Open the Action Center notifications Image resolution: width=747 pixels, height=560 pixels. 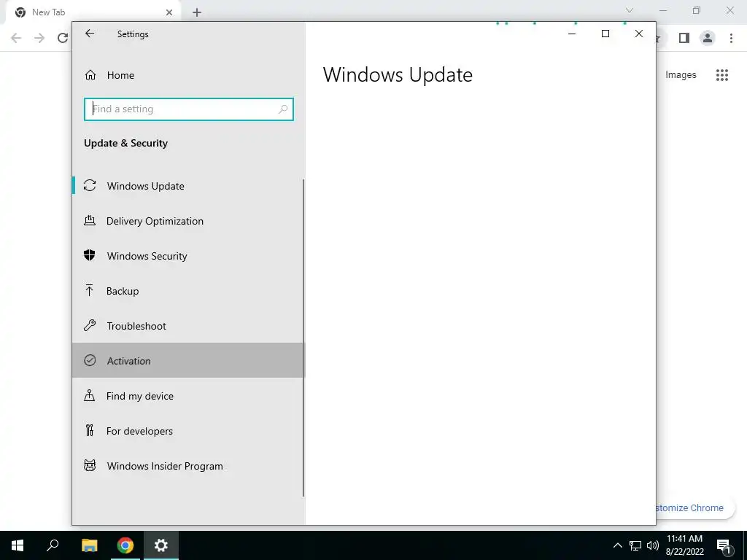tap(724, 545)
